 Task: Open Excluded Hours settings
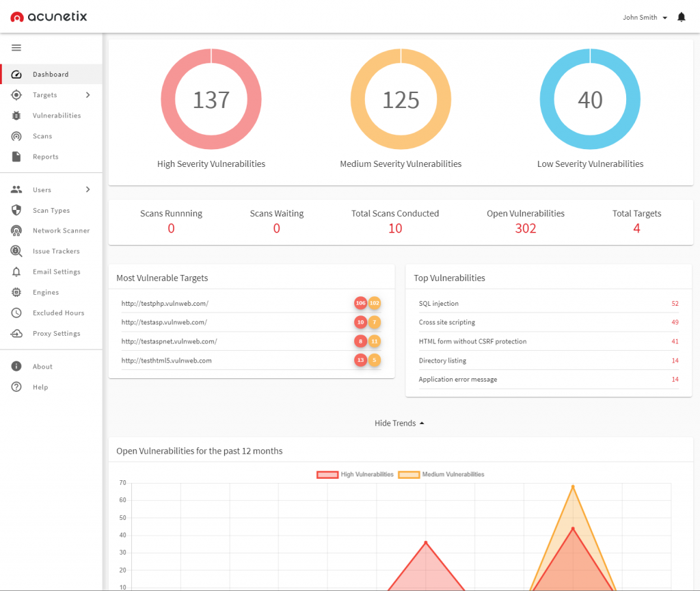(16, 313)
